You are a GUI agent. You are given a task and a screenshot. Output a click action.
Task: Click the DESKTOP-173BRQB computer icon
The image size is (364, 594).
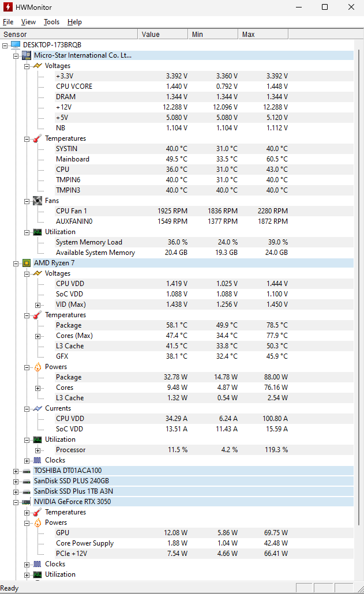pos(16,45)
